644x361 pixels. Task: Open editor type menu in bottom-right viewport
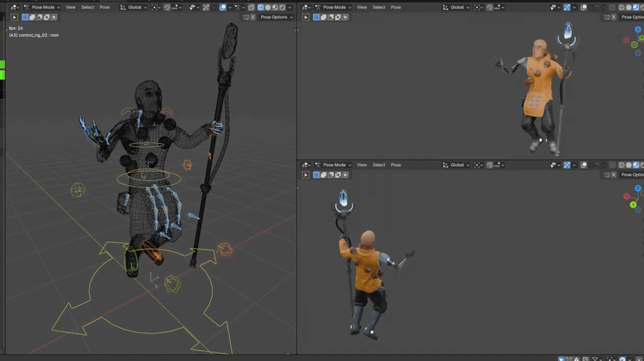click(305, 165)
